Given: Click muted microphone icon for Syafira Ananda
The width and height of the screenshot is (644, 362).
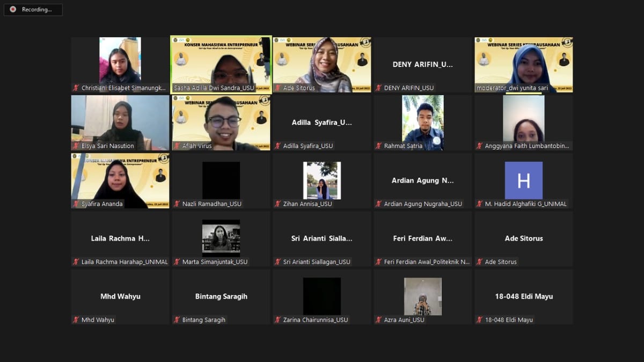Looking at the screenshot, I should coord(76,204).
